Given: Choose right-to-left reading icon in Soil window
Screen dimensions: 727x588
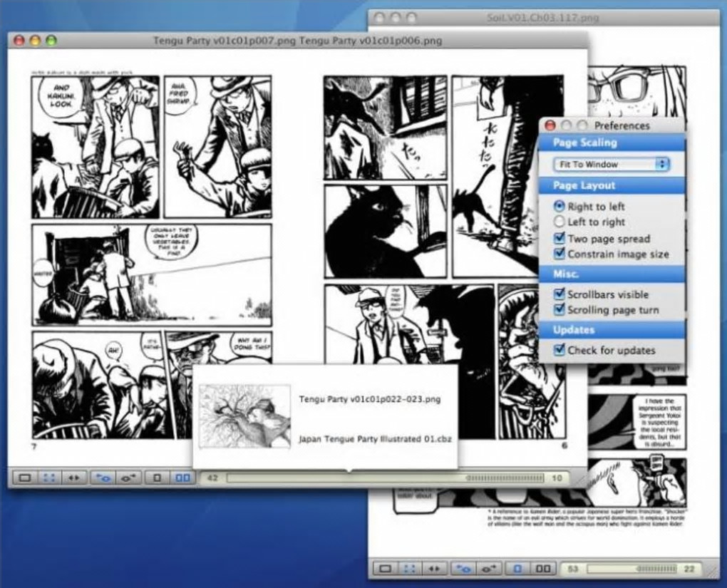Looking at the screenshot, I should click(463, 569).
